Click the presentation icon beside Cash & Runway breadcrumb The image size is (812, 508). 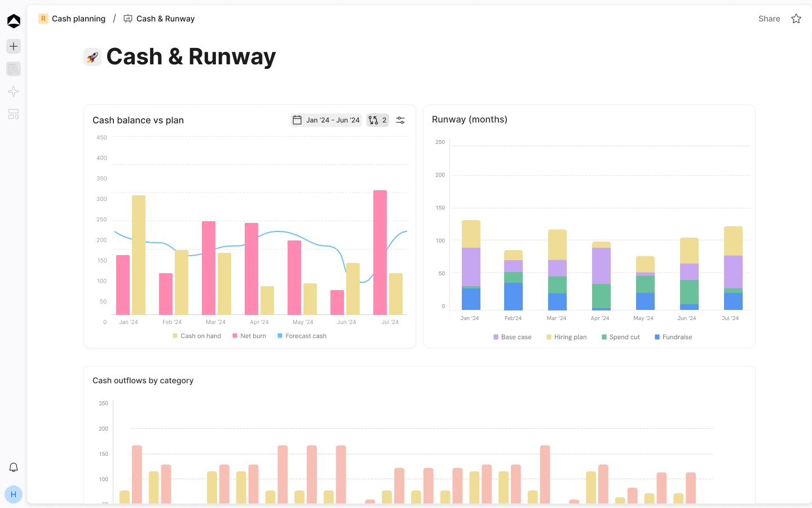pyautogui.click(x=128, y=19)
